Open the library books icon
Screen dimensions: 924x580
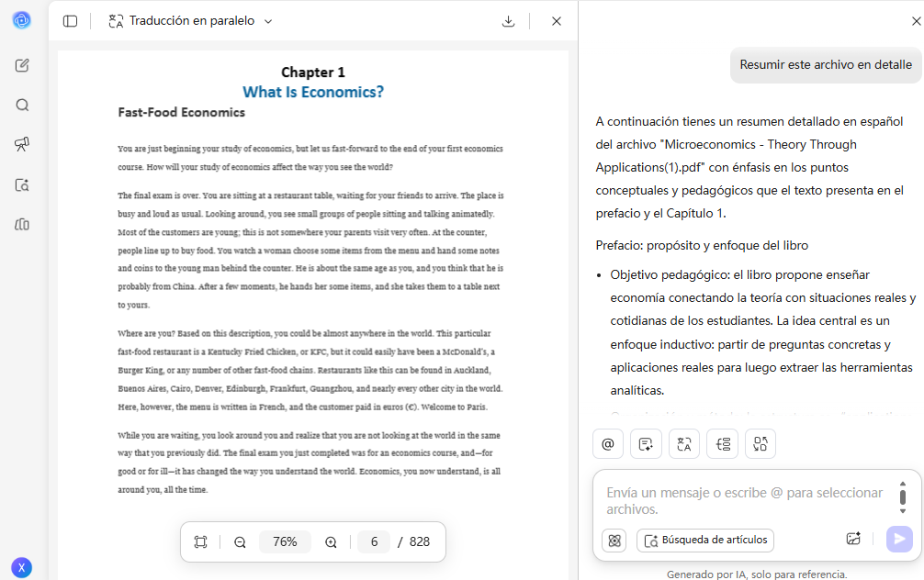[22, 224]
